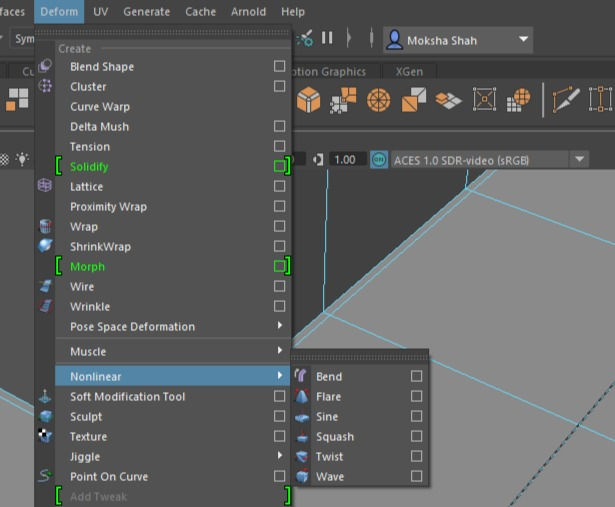Click the Wrap deformer icon
This screenshot has width=615, height=507.
click(45, 226)
